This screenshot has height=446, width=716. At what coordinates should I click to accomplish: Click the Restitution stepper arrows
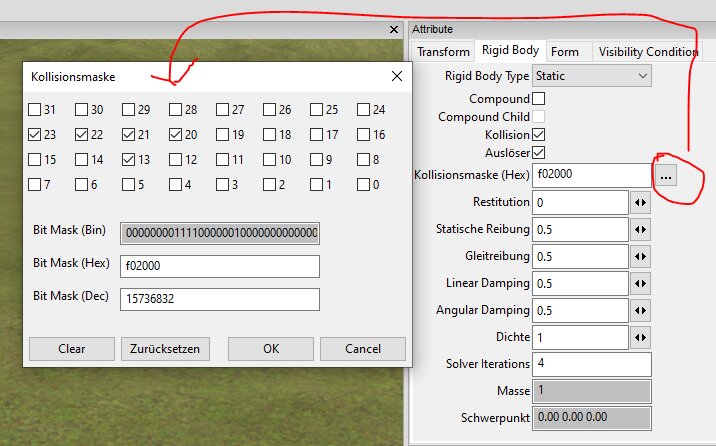pos(640,202)
